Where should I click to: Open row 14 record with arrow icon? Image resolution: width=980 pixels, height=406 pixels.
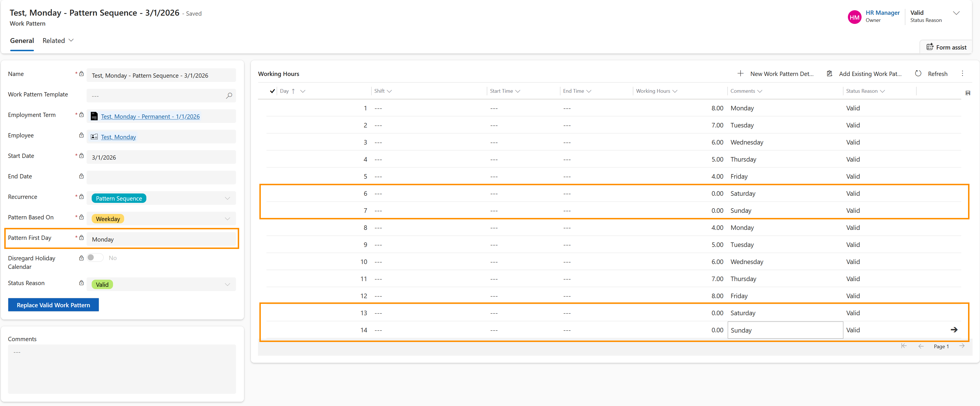tap(954, 330)
